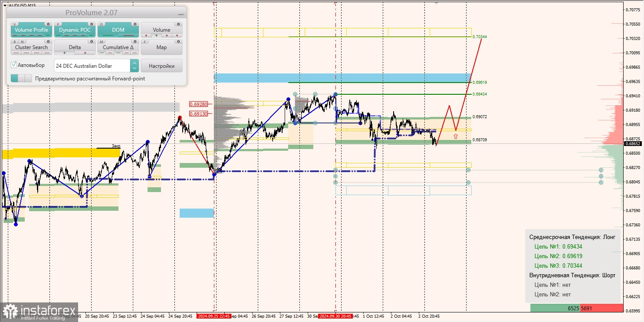Image resolution: width=644 pixels, height=322 pixels.
Task: Toggle the Volume Profile indicator
Action: tap(31, 30)
